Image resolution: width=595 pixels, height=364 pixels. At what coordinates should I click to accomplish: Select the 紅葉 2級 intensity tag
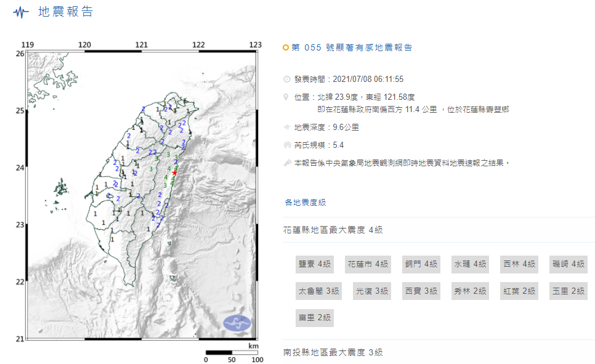tap(519, 291)
